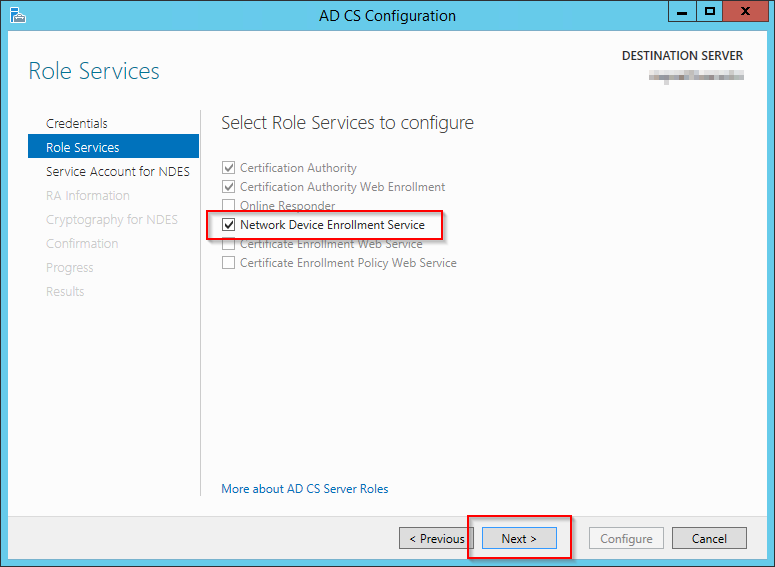The height and width of the screenshot is (567, 775).
Task: Open Cryptography for NDES step
Action: (x=112, y=219)
